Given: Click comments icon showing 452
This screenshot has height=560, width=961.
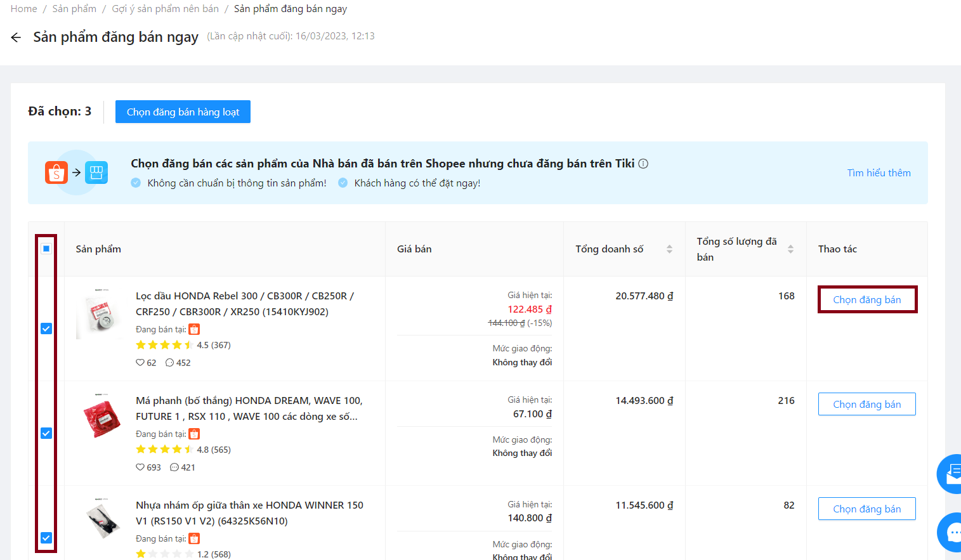Looking at the screenshot, I should 169,363.
